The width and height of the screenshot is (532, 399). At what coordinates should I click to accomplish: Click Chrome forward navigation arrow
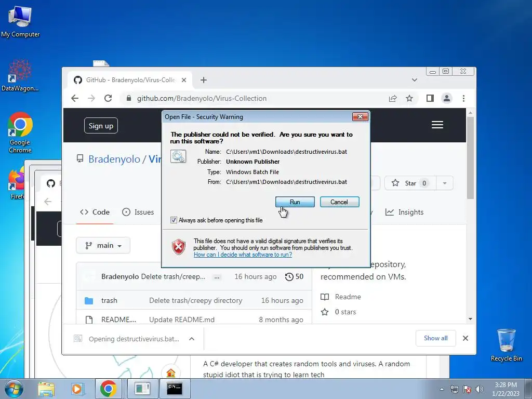[x=91, y=98]
